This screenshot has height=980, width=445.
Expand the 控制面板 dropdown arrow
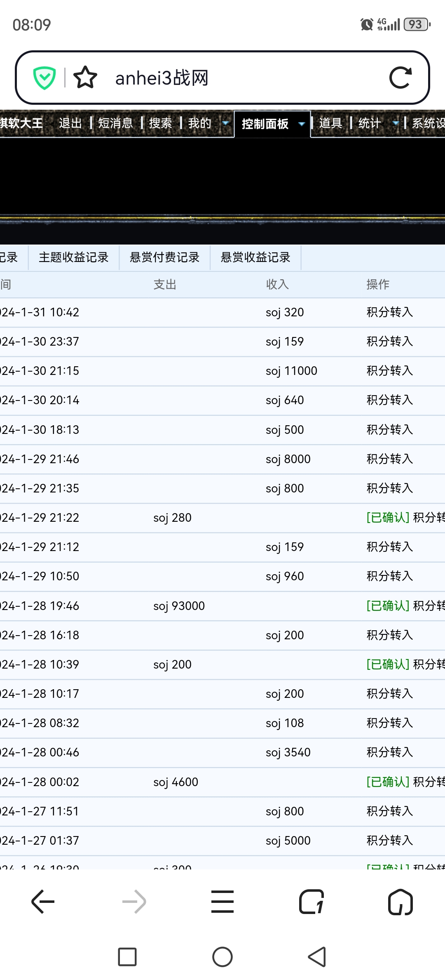302,124
